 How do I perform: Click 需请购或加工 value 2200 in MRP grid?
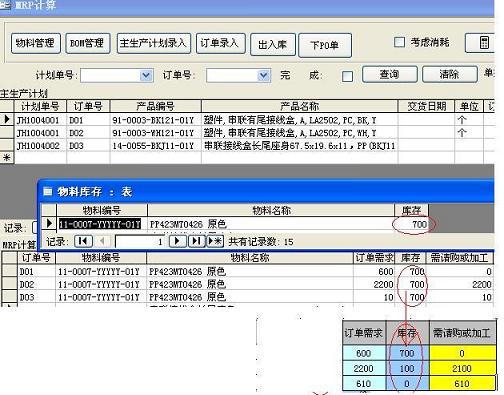point(460,284)
